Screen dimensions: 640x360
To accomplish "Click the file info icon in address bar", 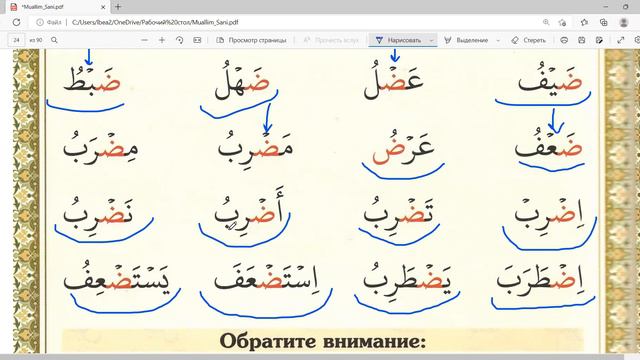I will pos(40,22).
